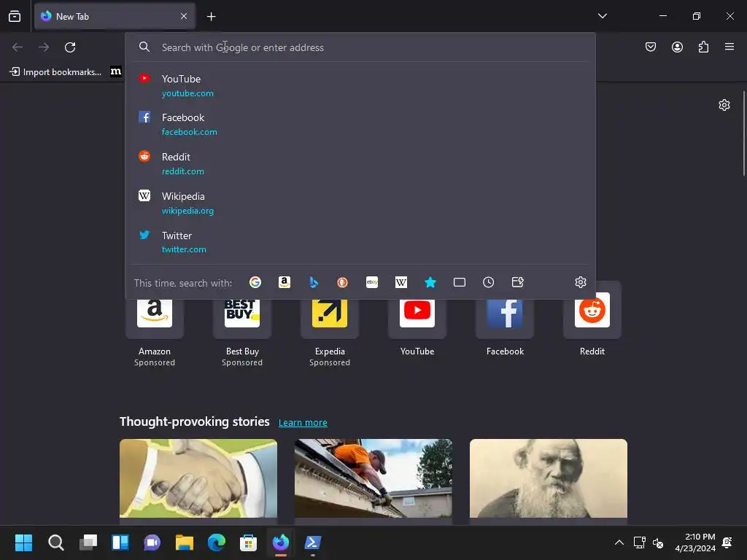Open search settings gear in dropdown
The image size is (747, 560).
click(x=580, y=282)
